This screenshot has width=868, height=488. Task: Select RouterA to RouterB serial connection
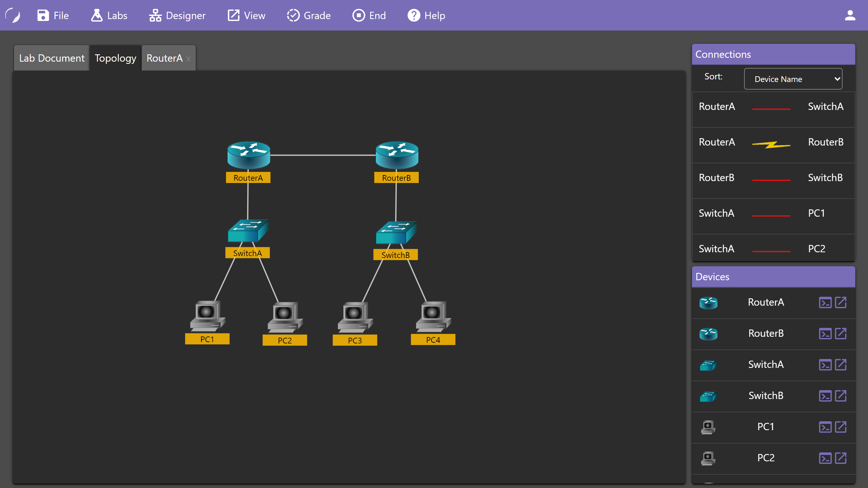tap(771, 145)
